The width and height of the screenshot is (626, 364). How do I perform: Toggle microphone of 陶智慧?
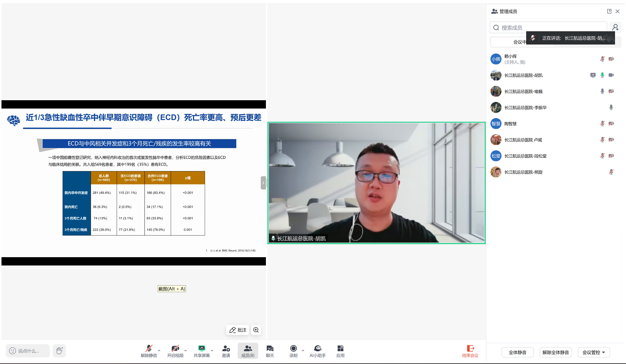click(x=602, y=123)
